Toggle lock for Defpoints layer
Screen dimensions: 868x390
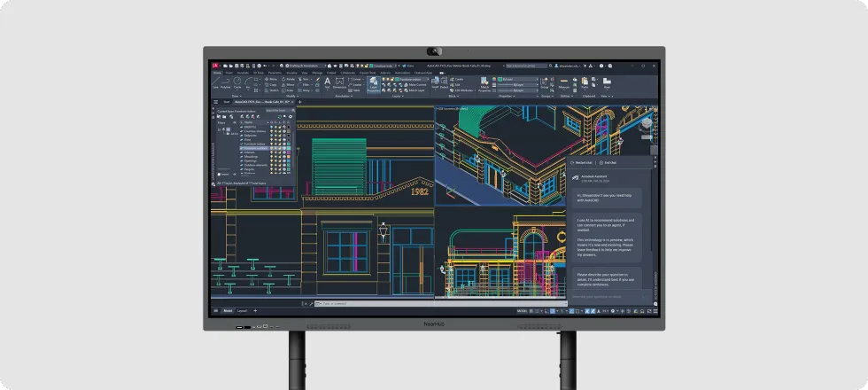tap(280, 135)
